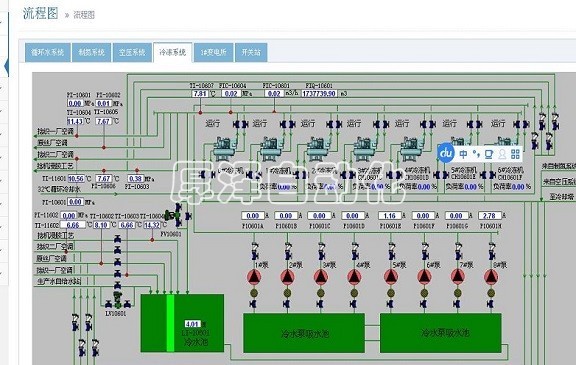Screen dimensions: 576x365
Task: Open the IME skin shirt icon
Action: tap(489, 154)
